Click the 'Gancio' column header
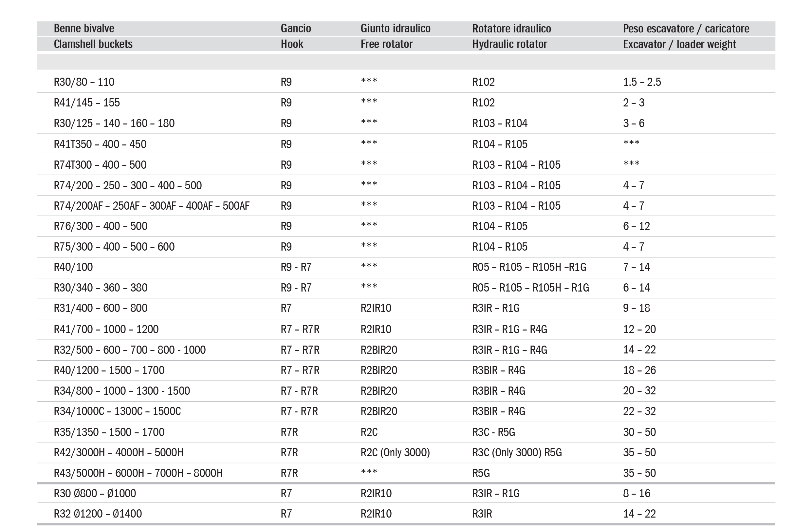 coord(296,28)
